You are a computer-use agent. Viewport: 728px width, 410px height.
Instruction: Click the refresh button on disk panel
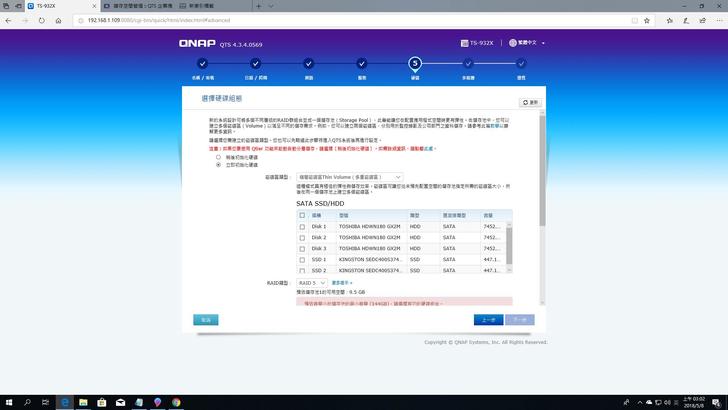pos(530,102)
